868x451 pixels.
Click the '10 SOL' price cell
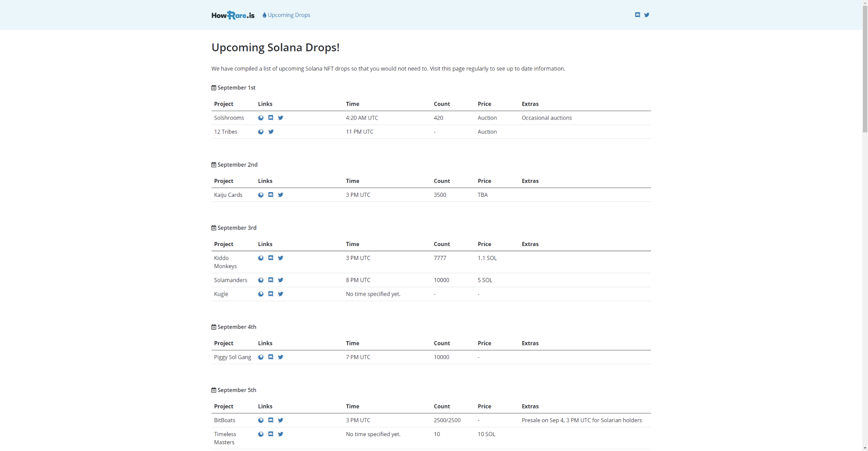487,434
